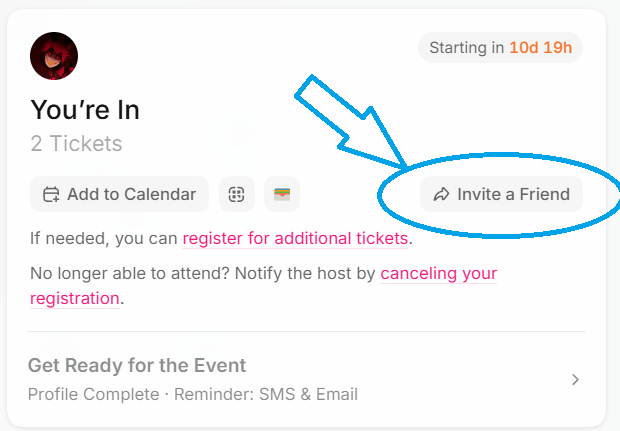Click the If needed, you can text
Screen dimensions: 620x431
[104, 239]
